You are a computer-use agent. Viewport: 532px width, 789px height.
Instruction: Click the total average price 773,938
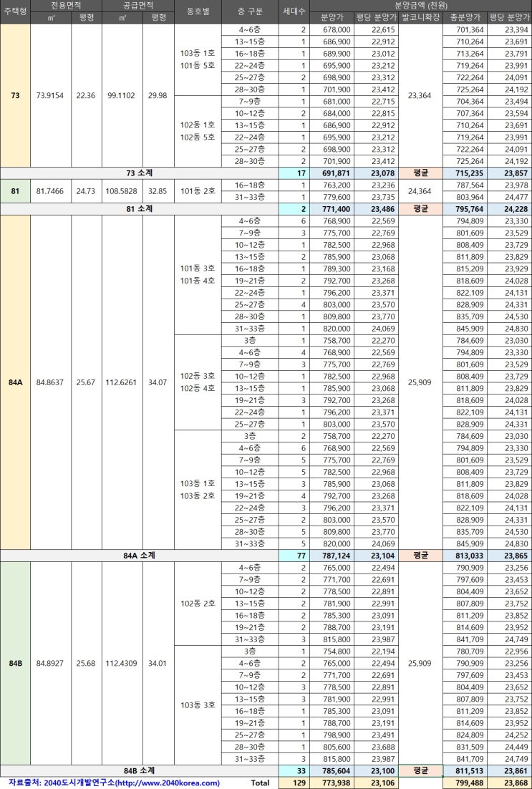332,783
